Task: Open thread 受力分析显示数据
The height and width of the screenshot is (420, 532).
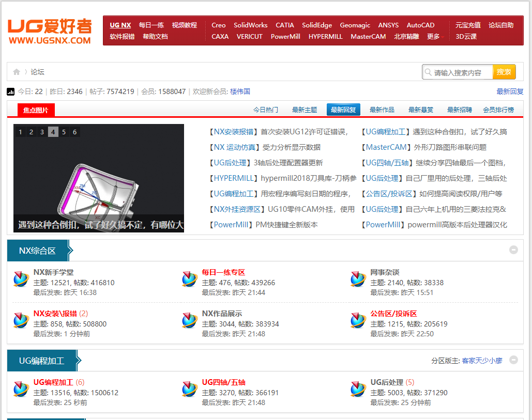Action: tap(292, 147)
